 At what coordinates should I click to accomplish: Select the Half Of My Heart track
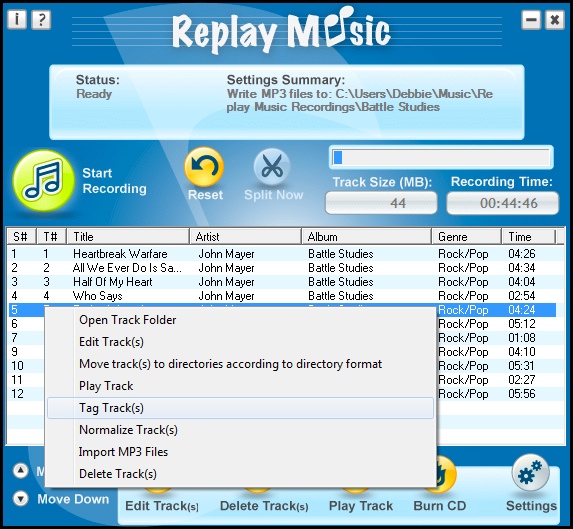tap(282, 282)
